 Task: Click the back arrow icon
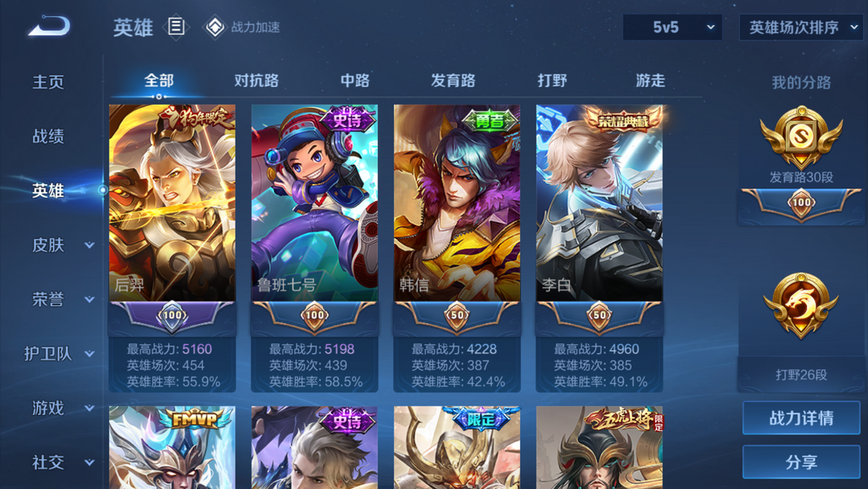click(x=49, y=26)
